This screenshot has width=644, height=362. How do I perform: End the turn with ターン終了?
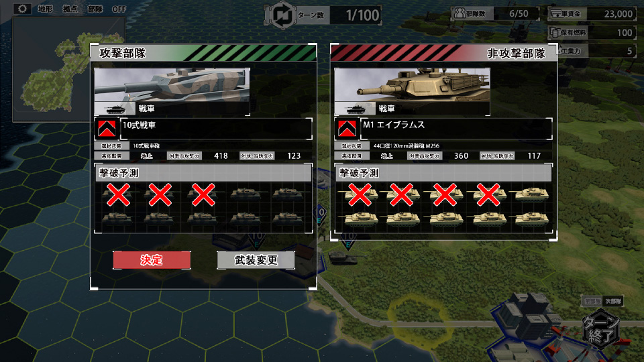[602, 330]
